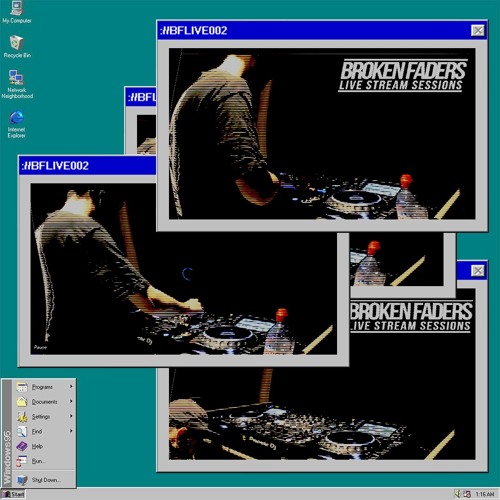The height and width of the screenshot is (500, 500).
Task: Click the DJ video in the front-left window
Action: click(184, 269)
